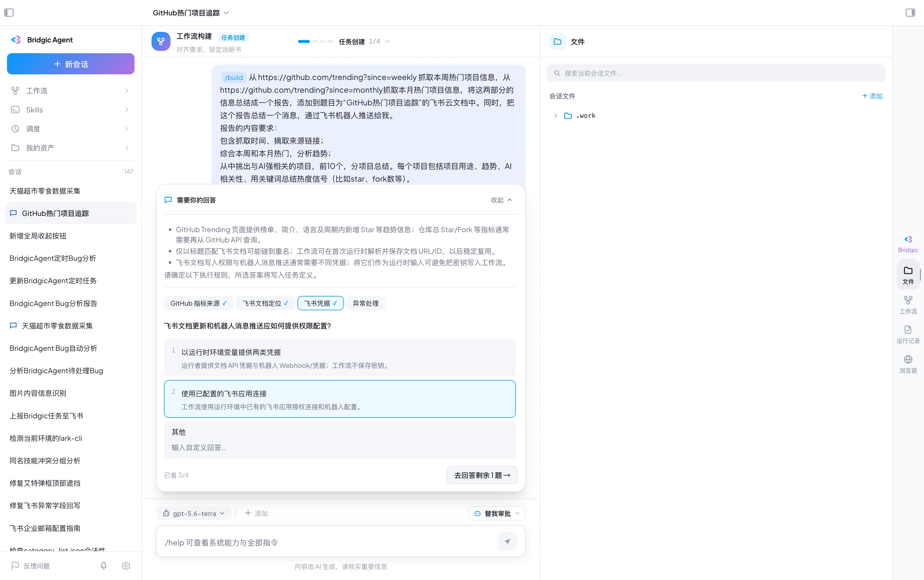Open conversation 分析BridgicAgent待处理Bug
924x580 pixels.
pos(71,370)
